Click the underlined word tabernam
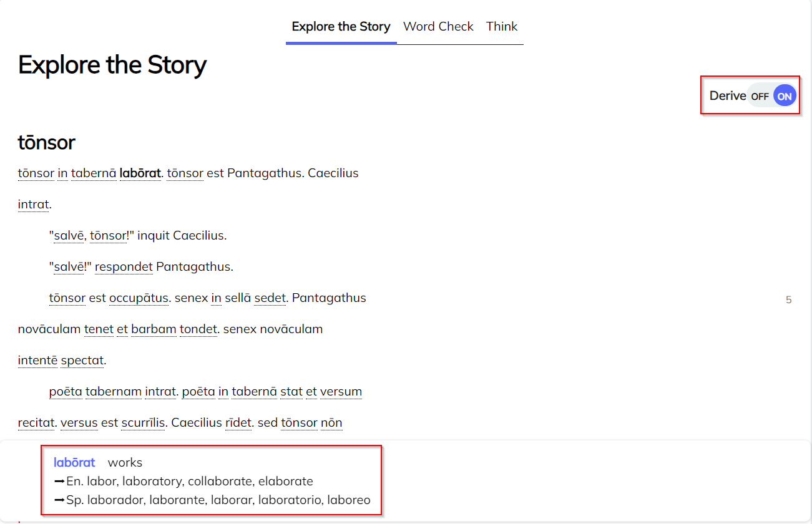The height and width of the screenshot is (524, 812). click(x=114, y=392)
